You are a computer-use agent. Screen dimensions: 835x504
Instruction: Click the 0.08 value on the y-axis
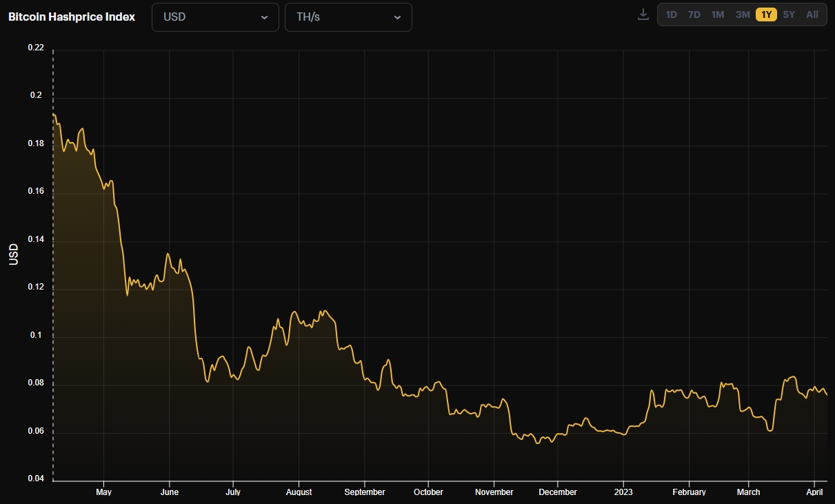tap(36, 383)
